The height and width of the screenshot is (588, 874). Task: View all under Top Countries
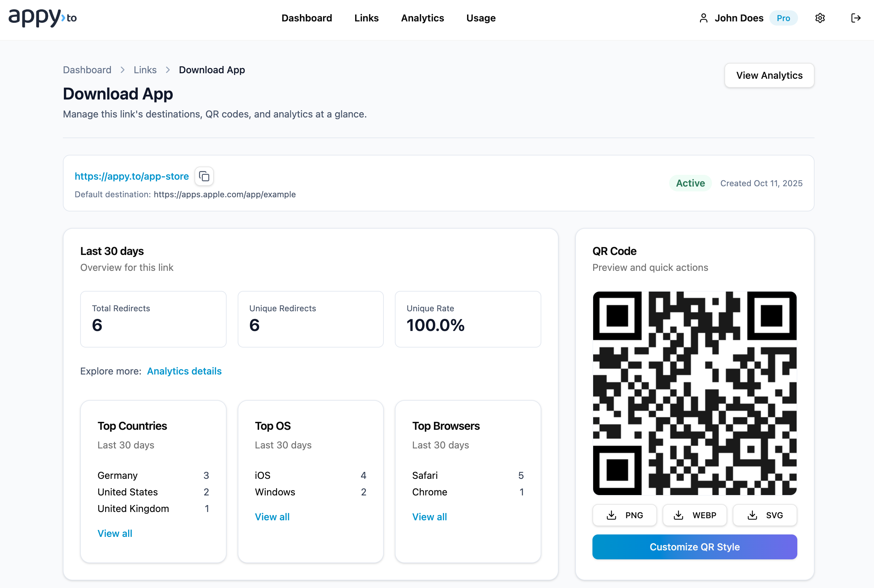pyautogui.click(x=115, y=533)
